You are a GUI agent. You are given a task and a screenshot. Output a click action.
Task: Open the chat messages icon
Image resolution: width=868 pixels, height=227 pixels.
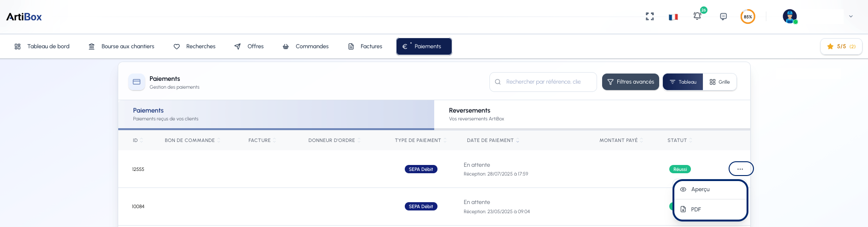(x=723, y=17)
